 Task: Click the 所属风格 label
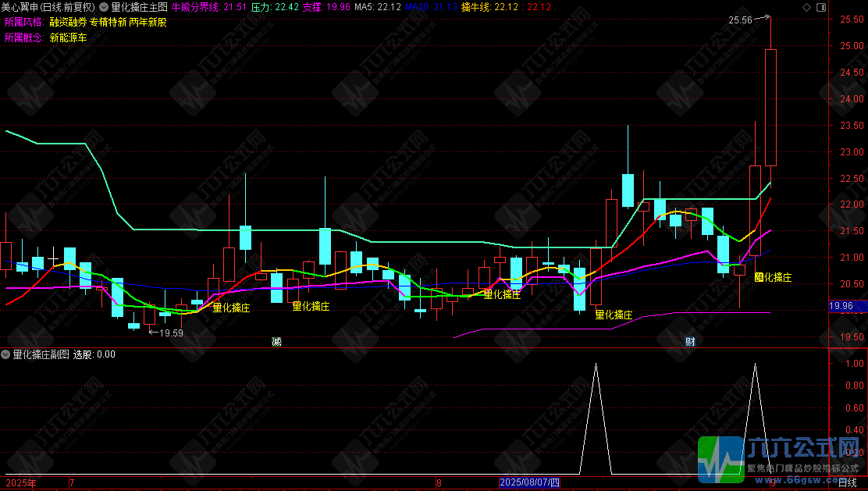pos(23,22)
